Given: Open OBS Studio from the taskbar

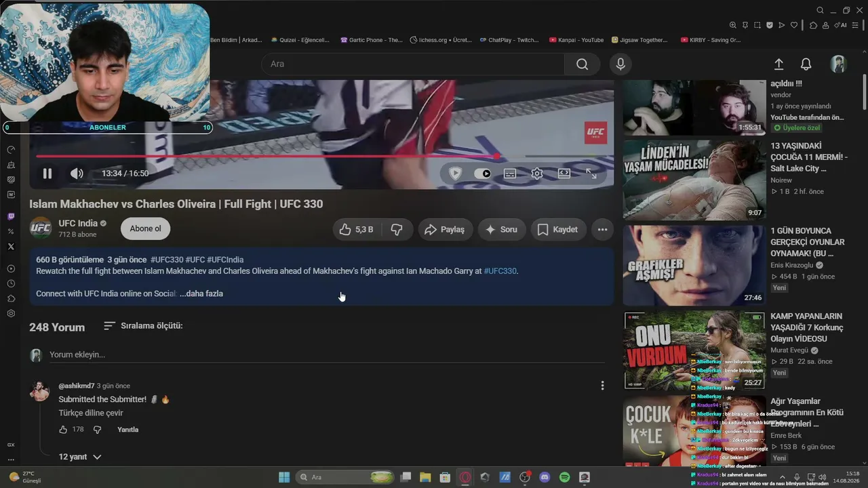Looking at the screenshot, I should pos(525,477).
